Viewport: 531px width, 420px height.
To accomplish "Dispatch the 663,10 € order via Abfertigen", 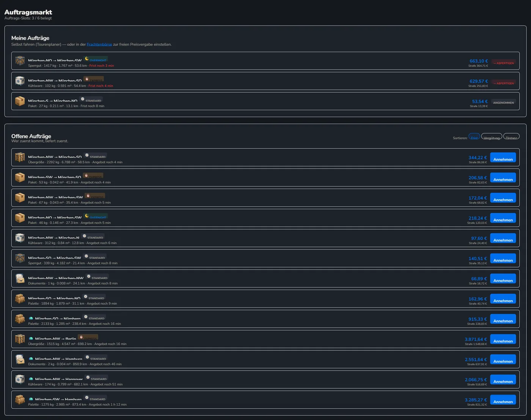I will (504, 63).
